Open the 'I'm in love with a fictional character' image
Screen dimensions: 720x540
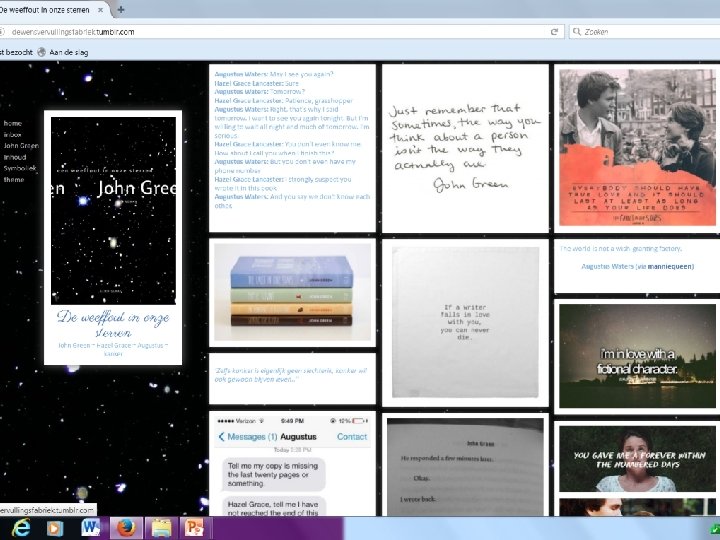(637, 356)
